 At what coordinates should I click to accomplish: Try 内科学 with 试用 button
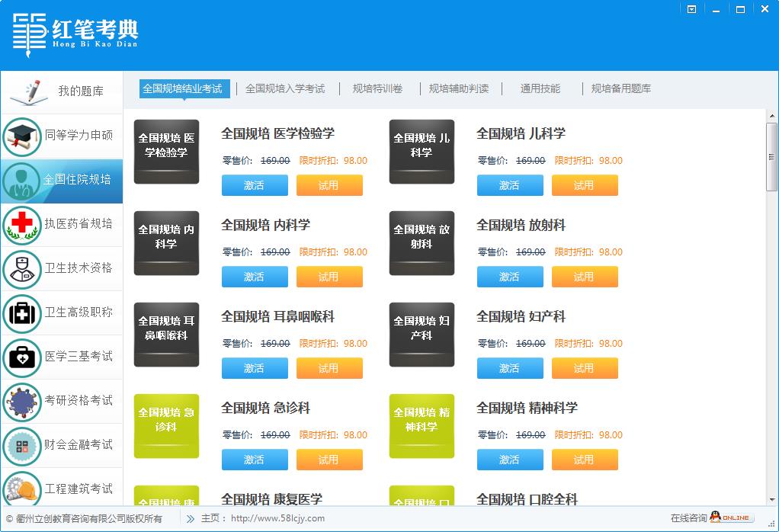click(329, 277)
